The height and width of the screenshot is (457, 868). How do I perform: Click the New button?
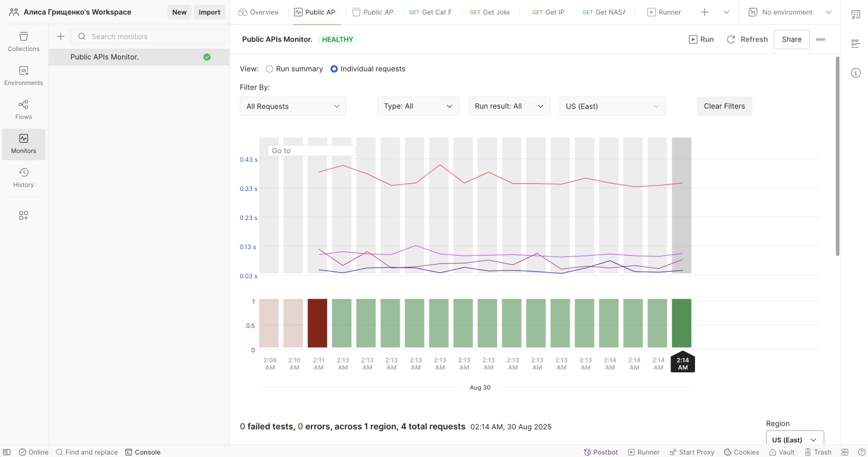[x=179, y=12]
